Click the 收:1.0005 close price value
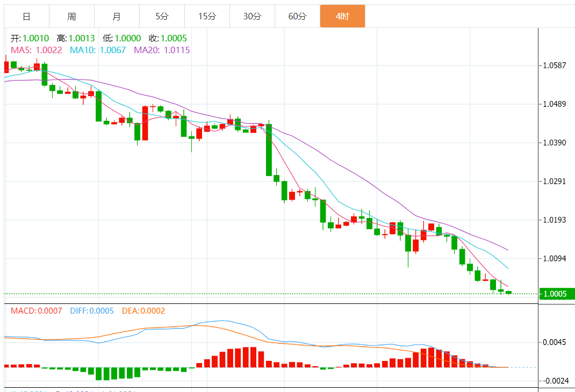The height and width of the screenshot is (392, 575). pyautogui.click(x=168, y=38)
